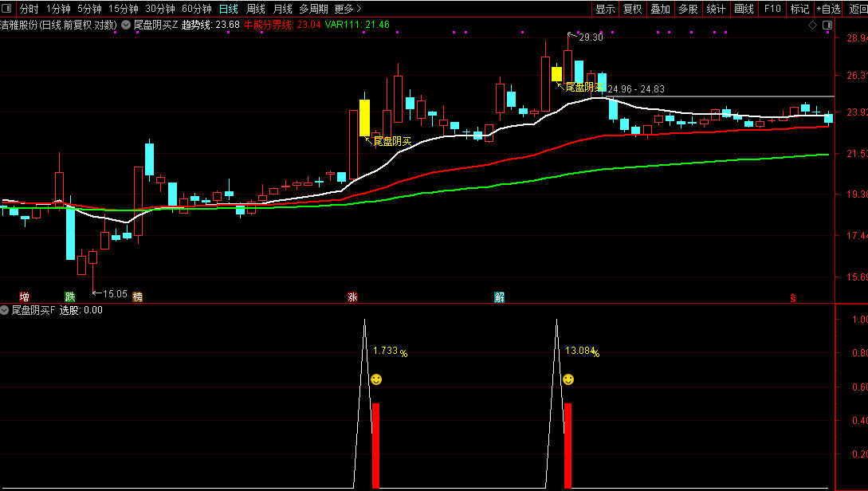Click the smiley icon below 1.733%
Viewport: 868px width, 491px height.
(376, 379)
